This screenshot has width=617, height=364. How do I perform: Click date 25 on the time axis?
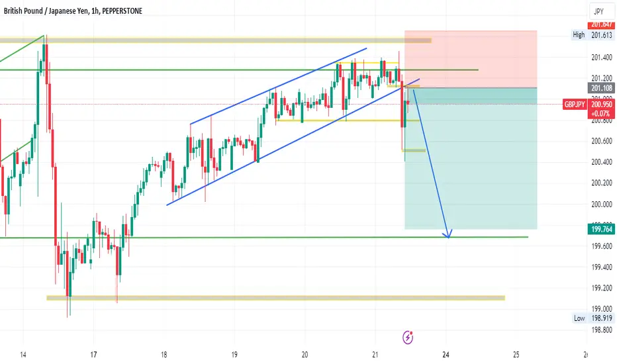click(x=516, y=355)
